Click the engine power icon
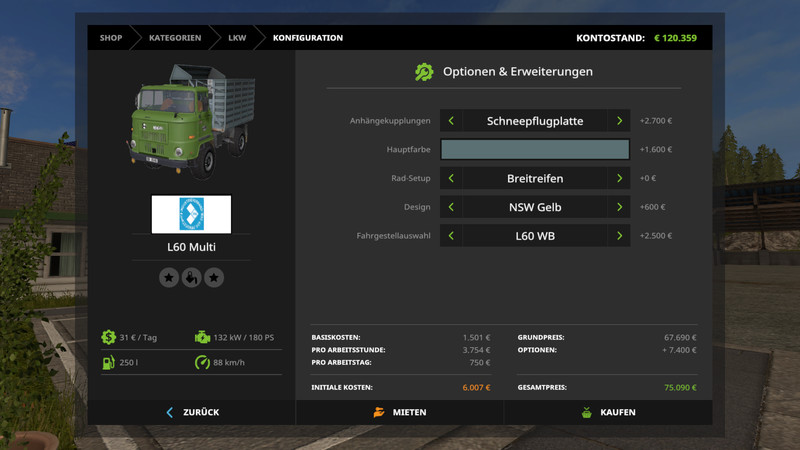 202,337
